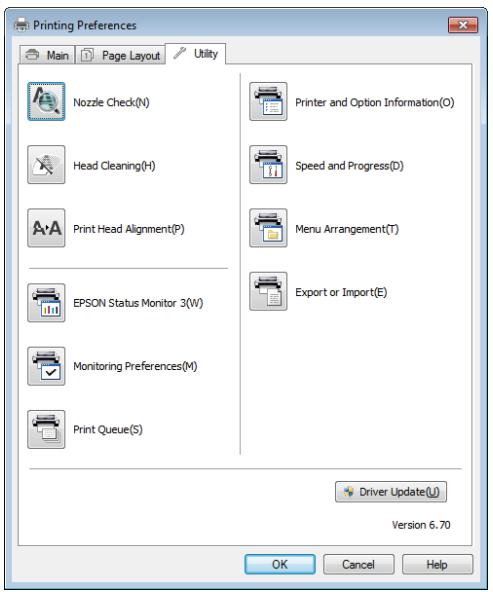Click the Head Cleaning(H) label text
493x592 pixels.
pyautogui.click(x=114, y=166)
